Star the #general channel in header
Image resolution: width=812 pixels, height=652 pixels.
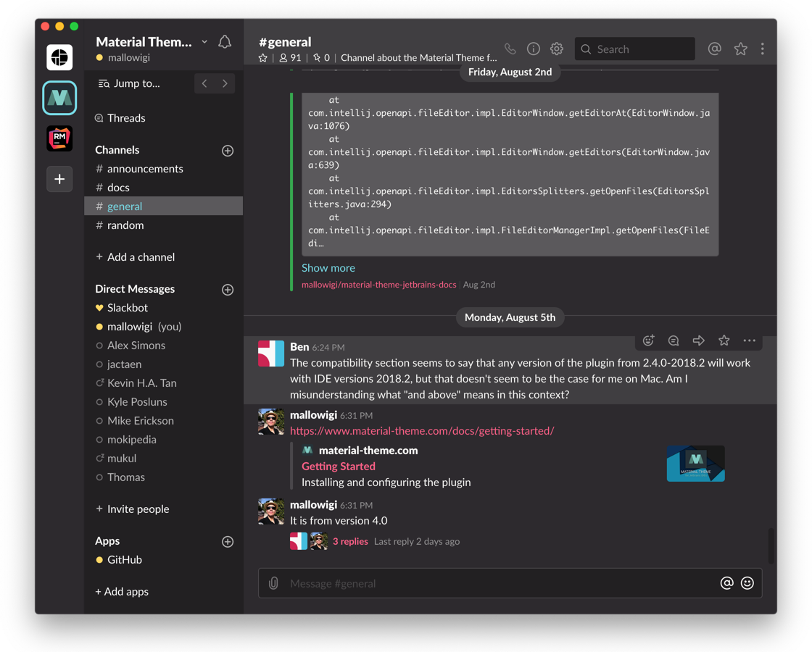tap(263, 58)
